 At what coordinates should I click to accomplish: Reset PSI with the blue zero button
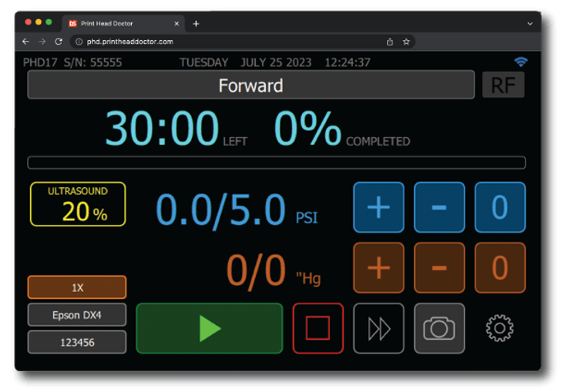(x=499, y=207)
